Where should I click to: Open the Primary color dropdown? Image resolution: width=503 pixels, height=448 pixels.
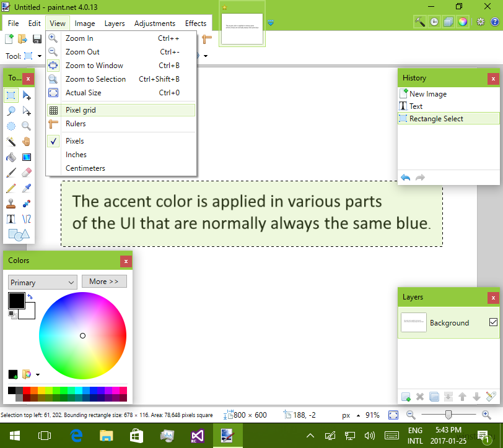(42, 282)
